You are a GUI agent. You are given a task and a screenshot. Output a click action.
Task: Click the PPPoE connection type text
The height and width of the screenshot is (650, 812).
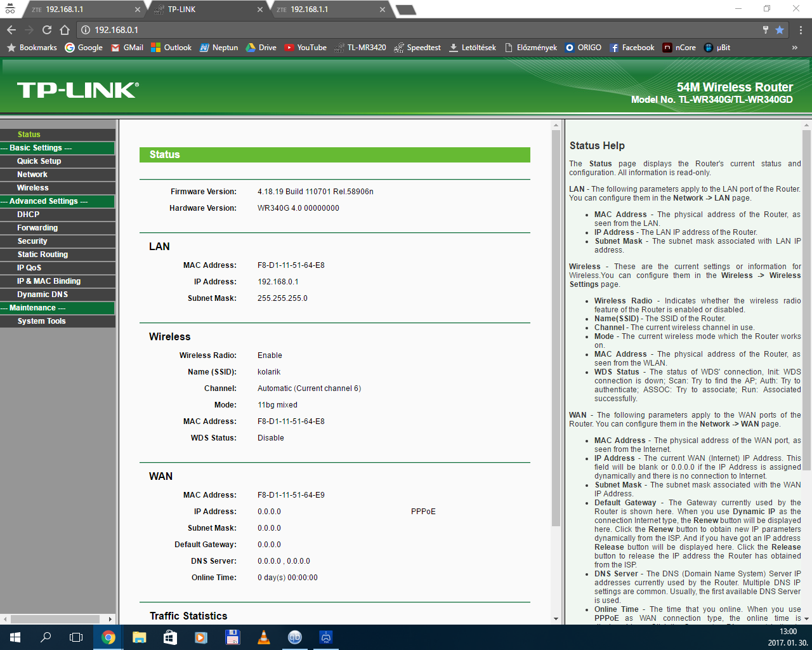pyautogui.click(x=423, y=512)
